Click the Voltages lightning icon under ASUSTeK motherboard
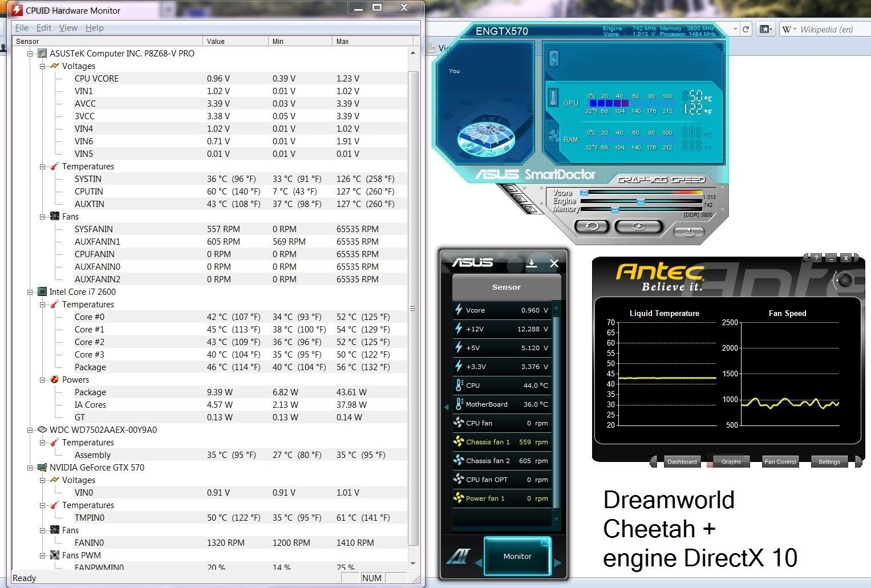This screenshot has width=871, height=588. pyautogui.click(x=54, y=66)
